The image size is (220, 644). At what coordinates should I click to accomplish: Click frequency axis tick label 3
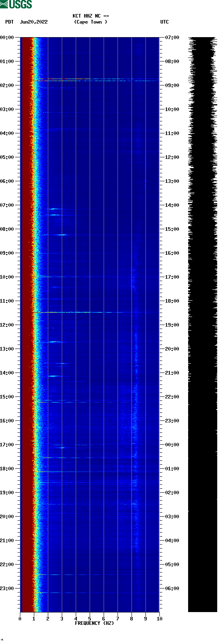tap(62, 619)
